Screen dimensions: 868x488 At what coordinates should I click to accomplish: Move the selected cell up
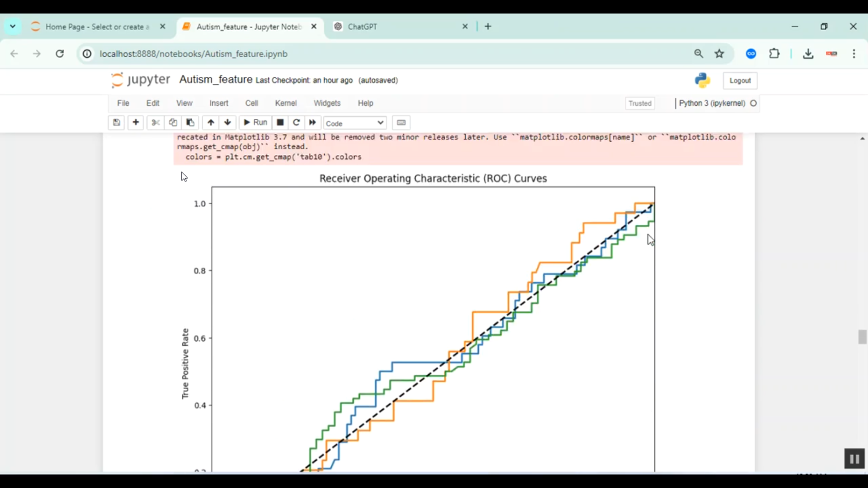211,123
